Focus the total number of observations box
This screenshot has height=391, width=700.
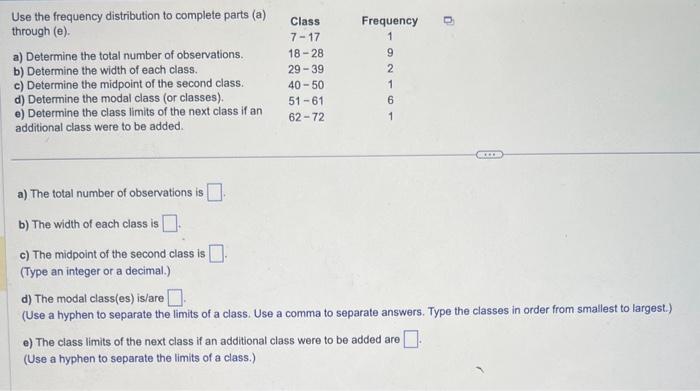[x=214, y=192]
